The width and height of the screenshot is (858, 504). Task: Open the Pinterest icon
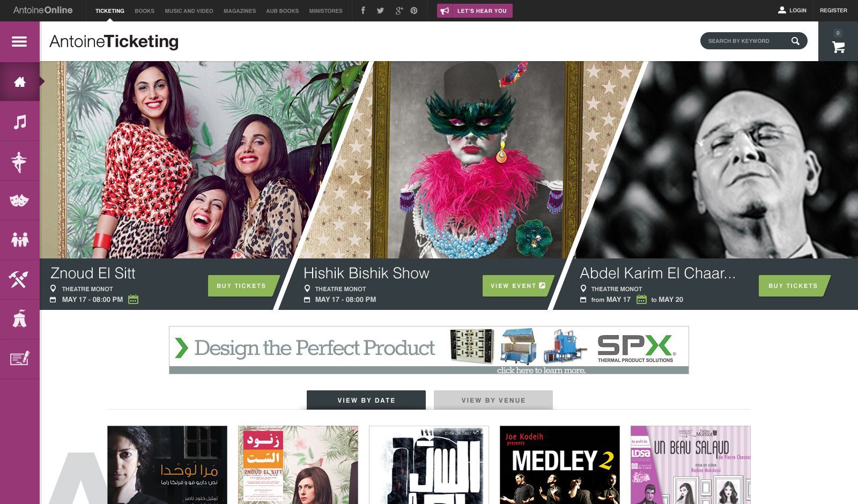pos(414,10)
